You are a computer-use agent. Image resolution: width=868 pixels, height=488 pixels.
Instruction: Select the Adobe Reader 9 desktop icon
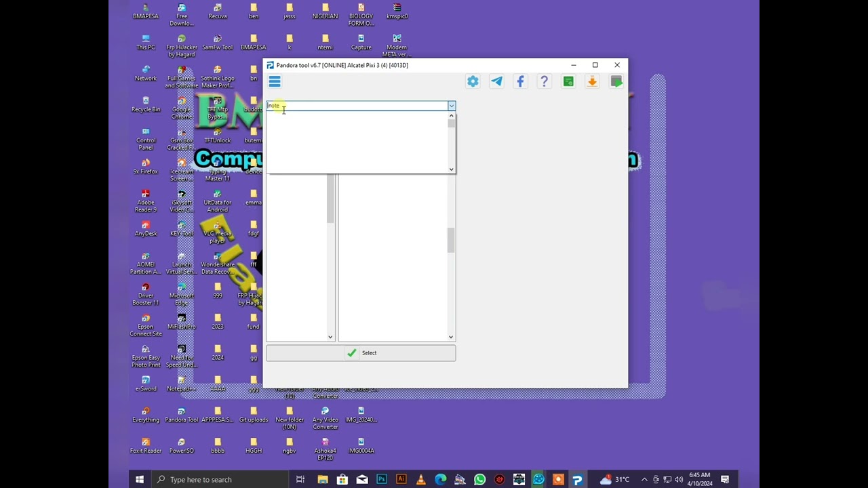click(x=146, y=201)
